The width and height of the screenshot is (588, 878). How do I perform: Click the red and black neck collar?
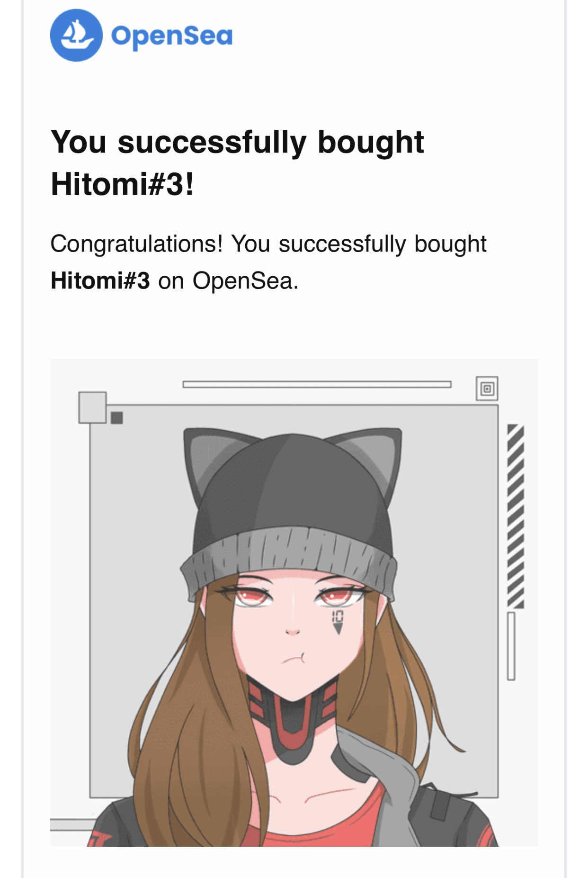[x=293, y=720]
